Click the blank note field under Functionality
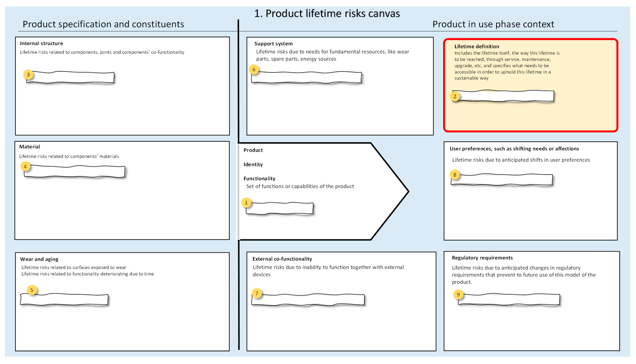 point(281,208)
